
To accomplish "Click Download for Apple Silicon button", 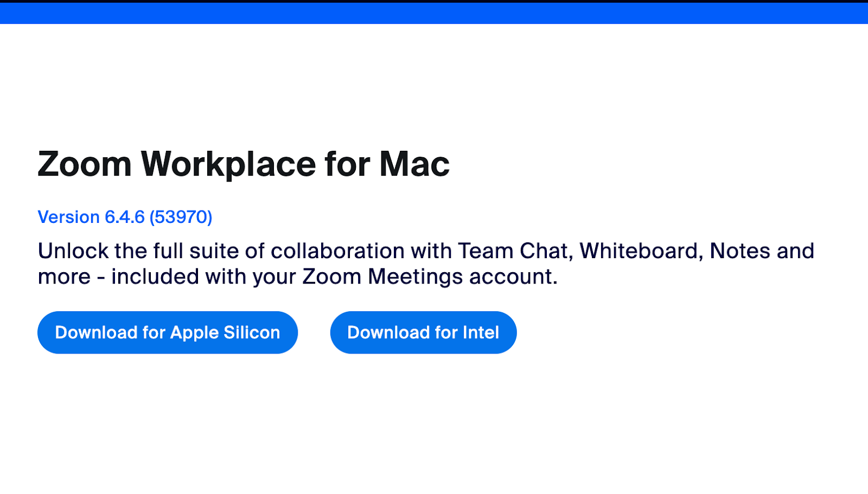I will (x=167, y=332).
